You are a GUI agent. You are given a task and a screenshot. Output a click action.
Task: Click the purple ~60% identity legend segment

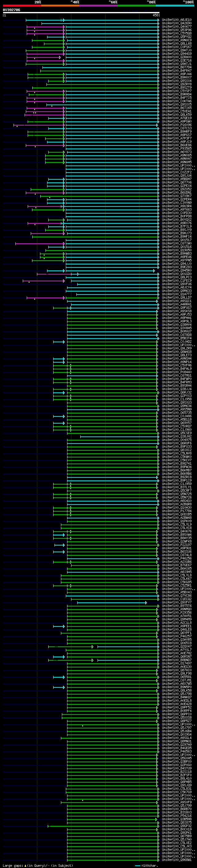coord(98,6)
